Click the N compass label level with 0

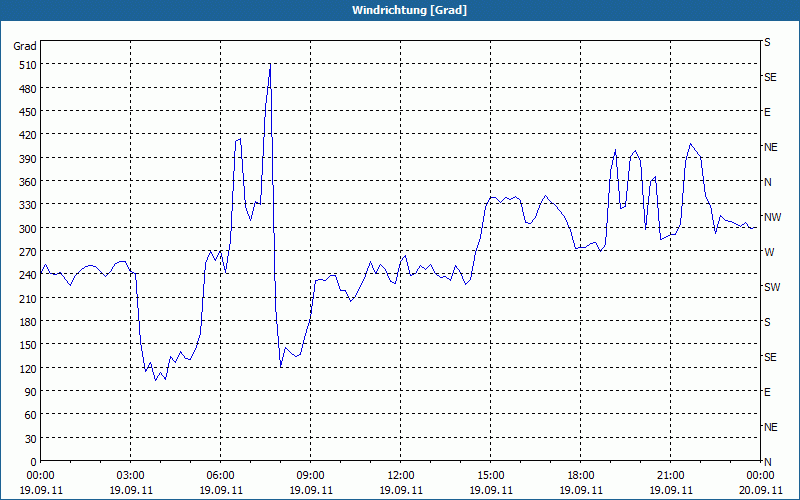(767, 462)
